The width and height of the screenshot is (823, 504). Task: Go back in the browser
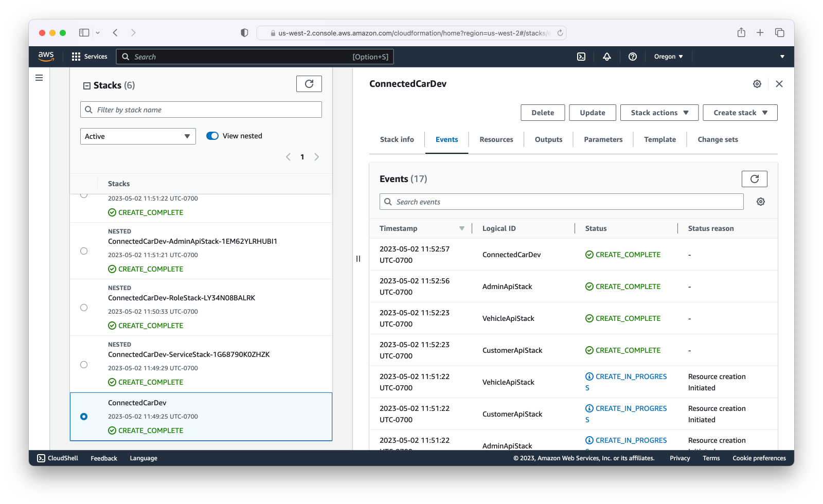[x=115, y=32]
